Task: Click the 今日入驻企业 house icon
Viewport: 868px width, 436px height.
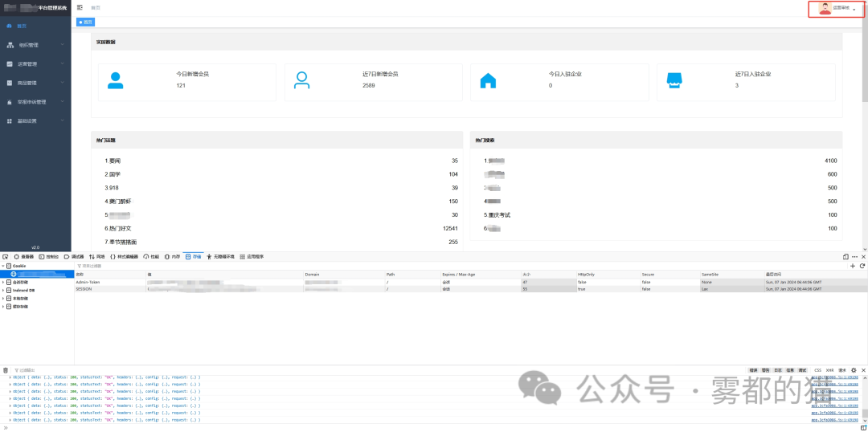Action: pyautogui.click(x=488, y=81)
